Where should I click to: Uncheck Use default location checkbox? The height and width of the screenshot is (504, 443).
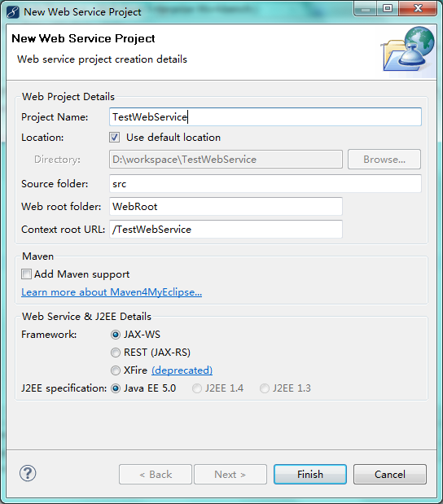[x=115, y=138]
